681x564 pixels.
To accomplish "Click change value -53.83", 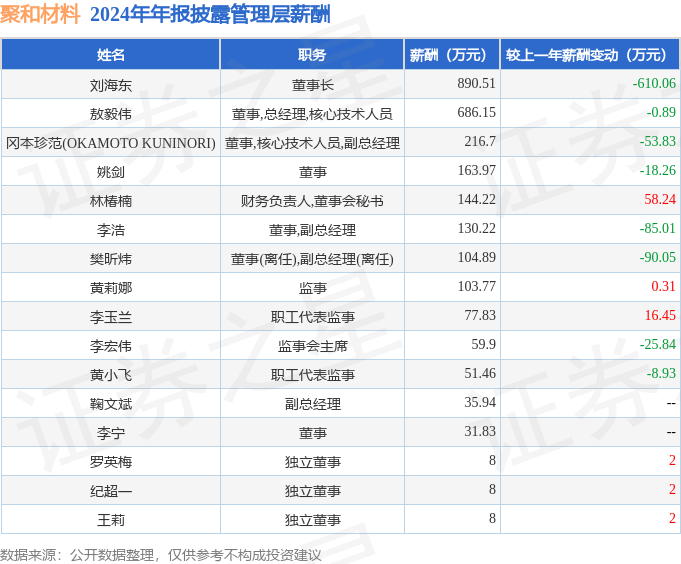I will [658, 142].
